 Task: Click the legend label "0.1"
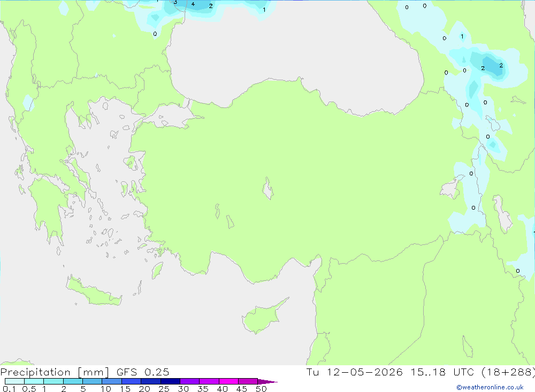[9, 389]
